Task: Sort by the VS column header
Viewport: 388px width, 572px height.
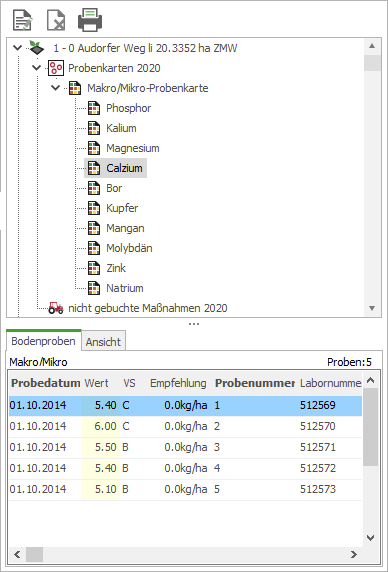Action: tap(129, 383)
